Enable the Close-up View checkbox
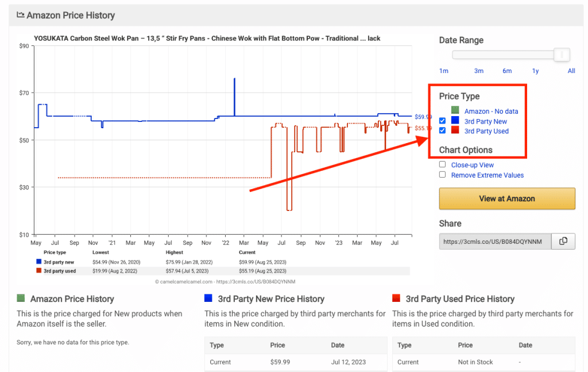Image resolution: width=588 pixels, height=372 pixels. [x=443, y=164]
